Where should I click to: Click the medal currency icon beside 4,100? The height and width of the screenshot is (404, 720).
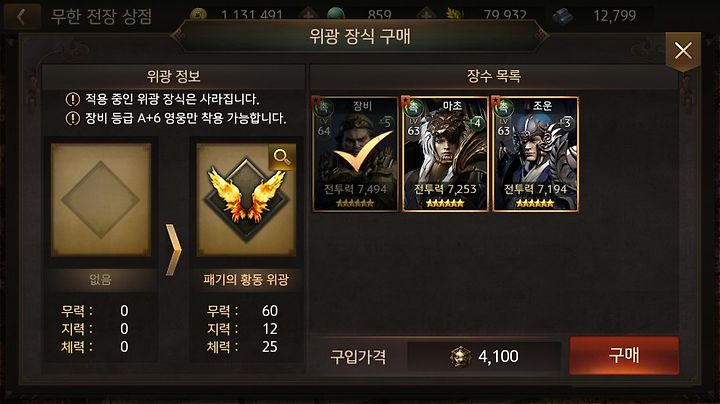click(x=461, y=357)
